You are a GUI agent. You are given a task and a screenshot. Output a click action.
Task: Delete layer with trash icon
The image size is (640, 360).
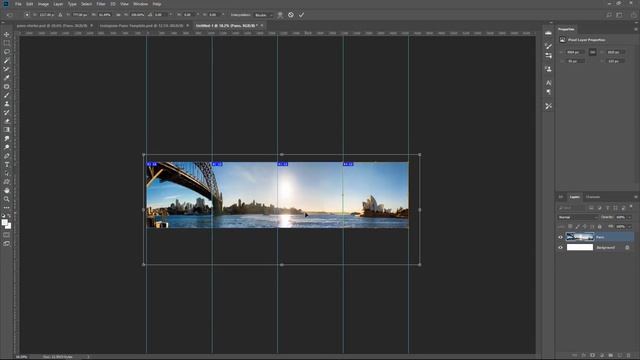point(629,356)
